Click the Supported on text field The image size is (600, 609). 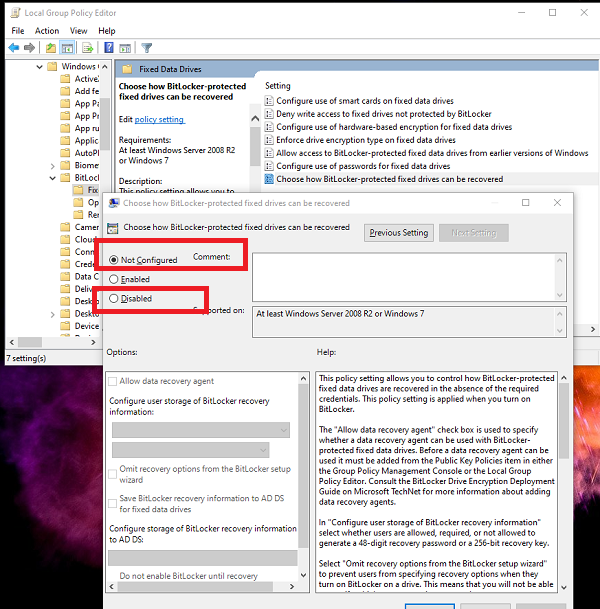point(404,322)
